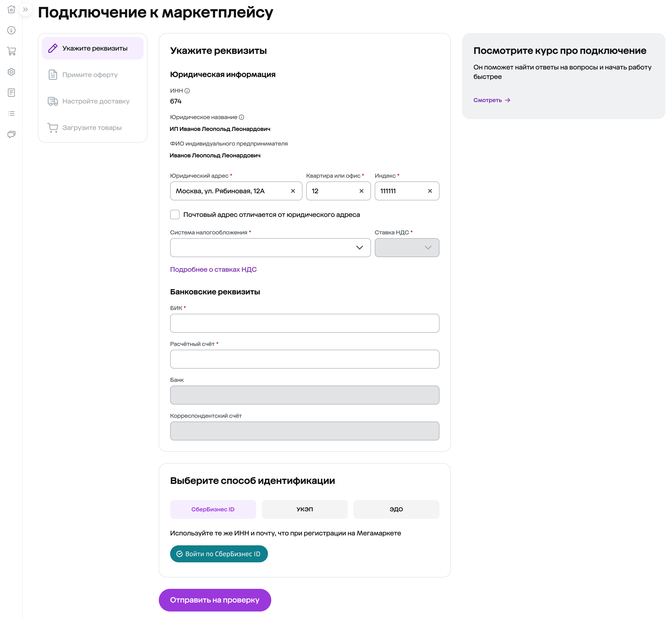Open the settings gear sidebar icon
Screen dimensions: 672x620
[x=11, y=72]
